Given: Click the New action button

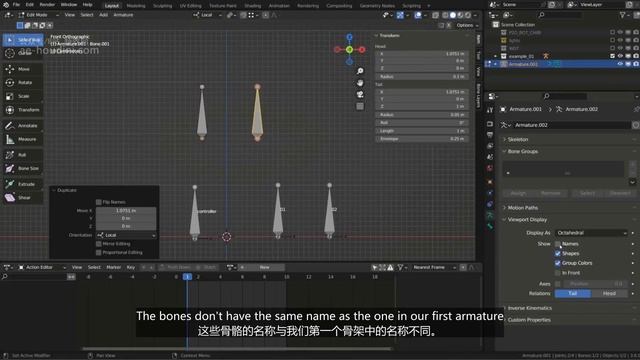Looking at the screenshot, I should pos(264,267).
